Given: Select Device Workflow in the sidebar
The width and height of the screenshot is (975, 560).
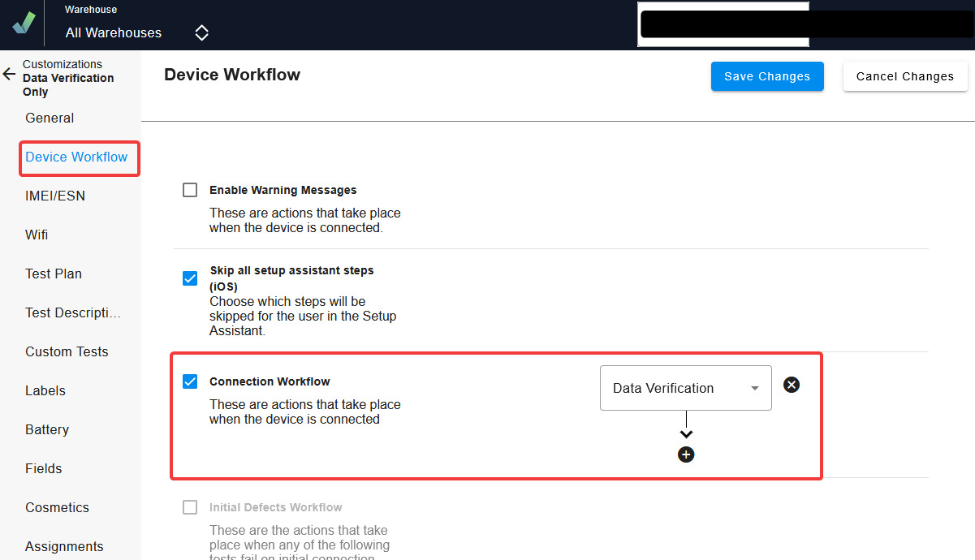Looking at the screenshot, I should 76,157.
